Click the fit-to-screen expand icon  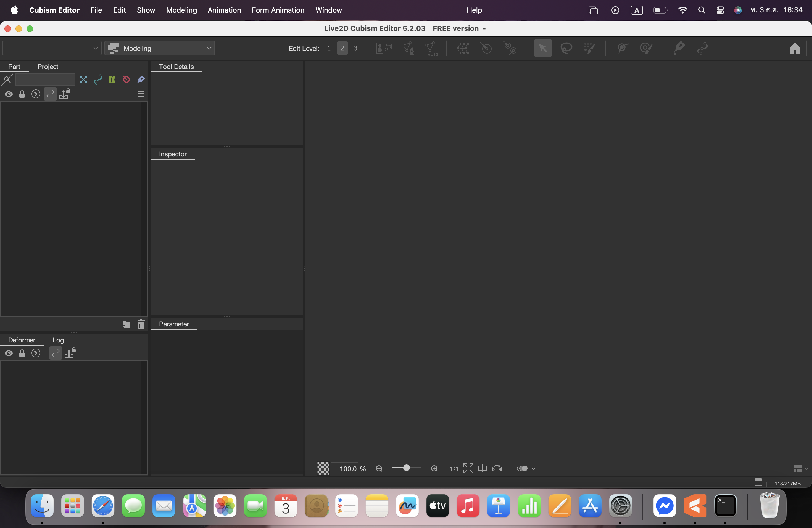coord(468,468)
